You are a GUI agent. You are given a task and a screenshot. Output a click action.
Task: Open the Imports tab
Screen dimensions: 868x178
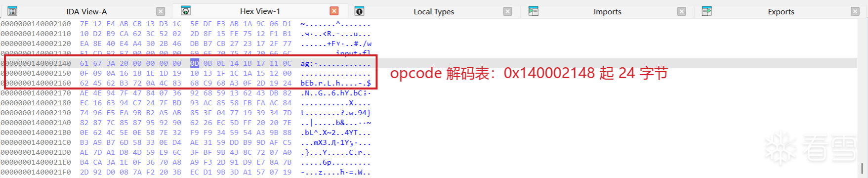pyautogui.click(x=607, y=11)
